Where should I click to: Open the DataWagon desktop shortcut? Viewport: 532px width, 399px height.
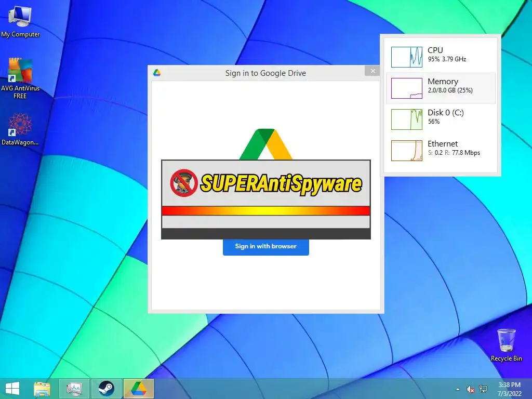coord(20,129)
